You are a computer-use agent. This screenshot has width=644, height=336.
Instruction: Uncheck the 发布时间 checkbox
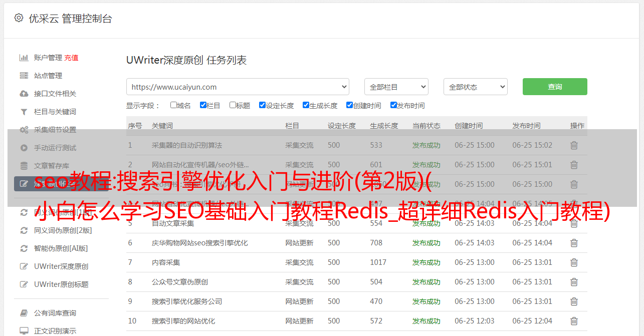(393, 105)
